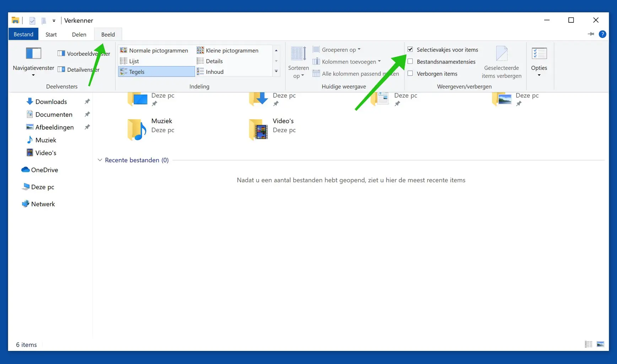Expand the layout gallery more arrow
Viewport: 617px width, 364px height.
(276, 72)
